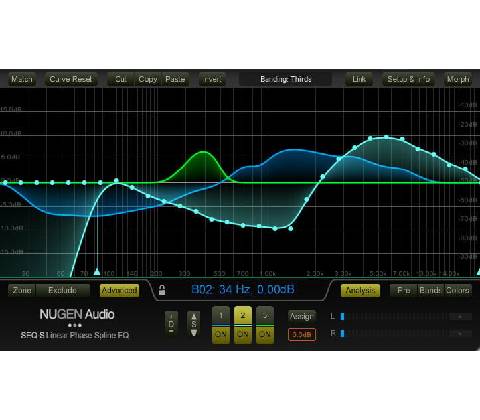The image size is (480, 420).
Task: Toggle the Analysis display
Action: click(x=360, y=290)
